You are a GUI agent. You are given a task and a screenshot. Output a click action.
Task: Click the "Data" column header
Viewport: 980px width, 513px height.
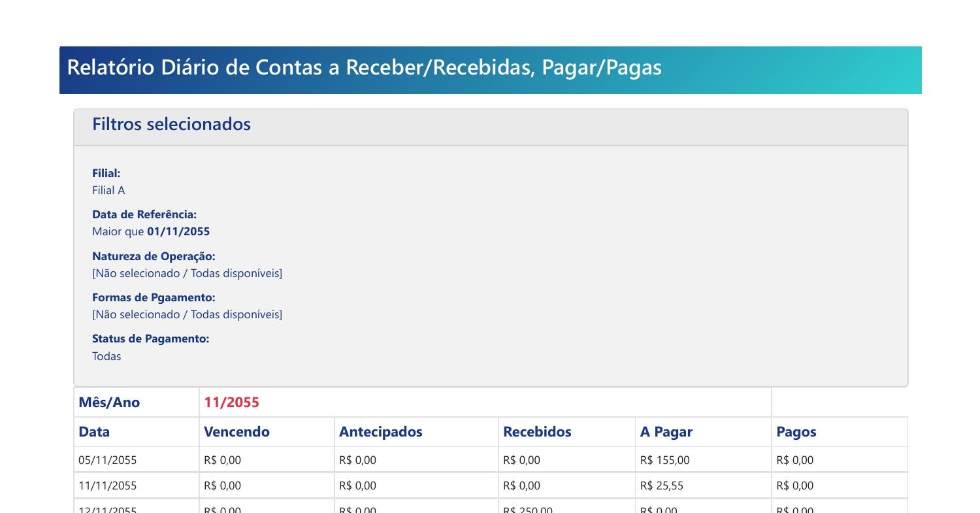pos(94,432)
